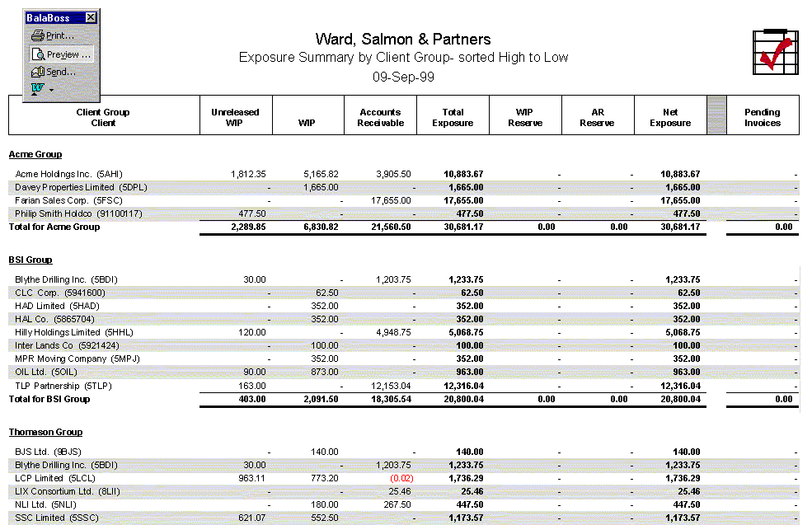The height and width of the screenshot is (525, 812).
Task: Click the Pending Invoices column header
Action: (x=762, y=117)
